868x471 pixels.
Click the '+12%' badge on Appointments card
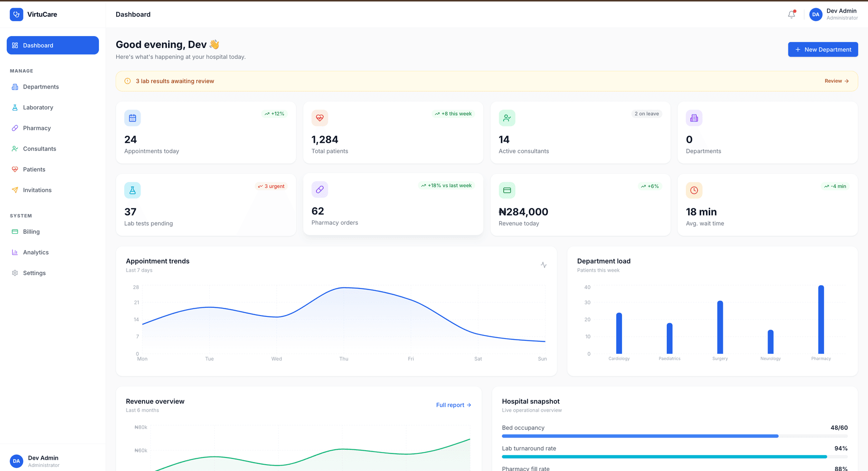[x=274, y=114]
